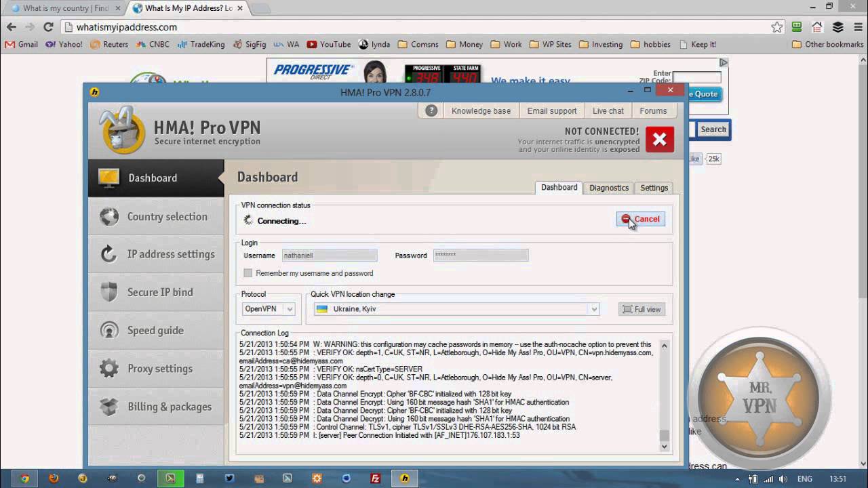Enable Remember my username and password
Viewport: 868px width, 488px height.
pyautogui.click(x=248, y=273)
